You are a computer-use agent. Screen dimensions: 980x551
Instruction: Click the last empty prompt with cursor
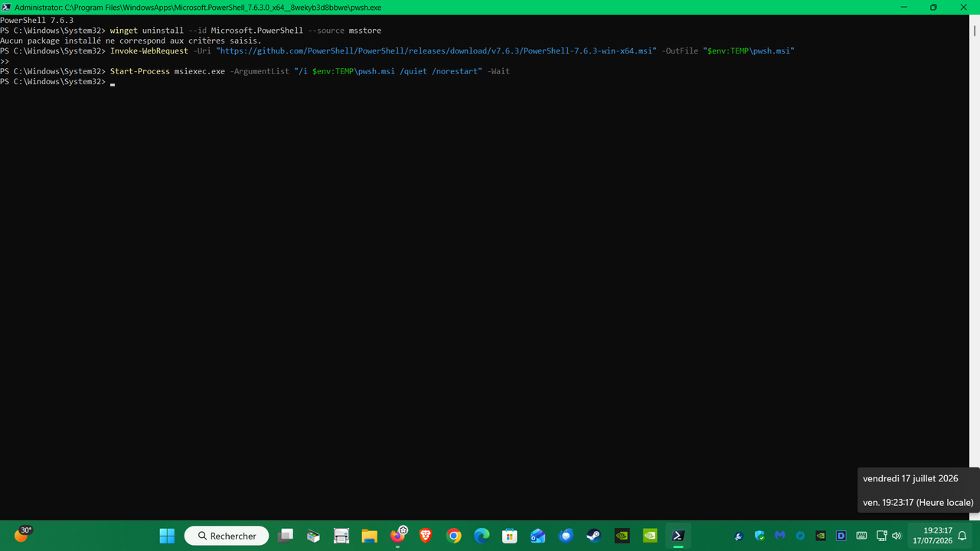point(57,81)
